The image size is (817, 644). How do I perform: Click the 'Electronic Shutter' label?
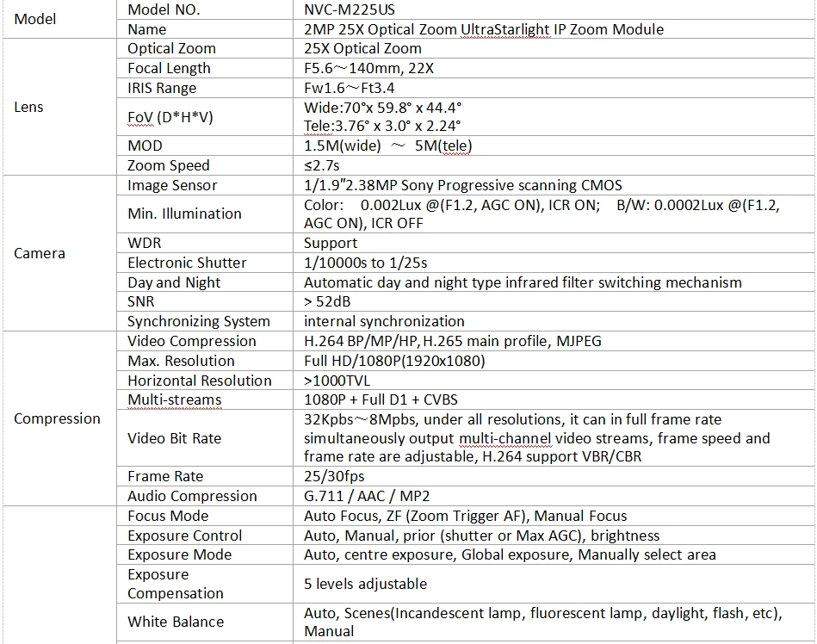(187, 263)
